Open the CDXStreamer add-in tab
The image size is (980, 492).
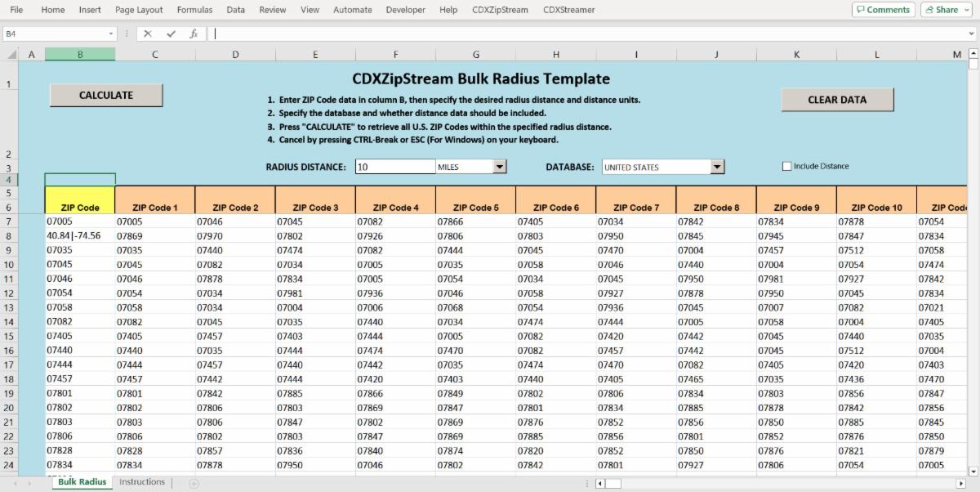coord(568,10)
